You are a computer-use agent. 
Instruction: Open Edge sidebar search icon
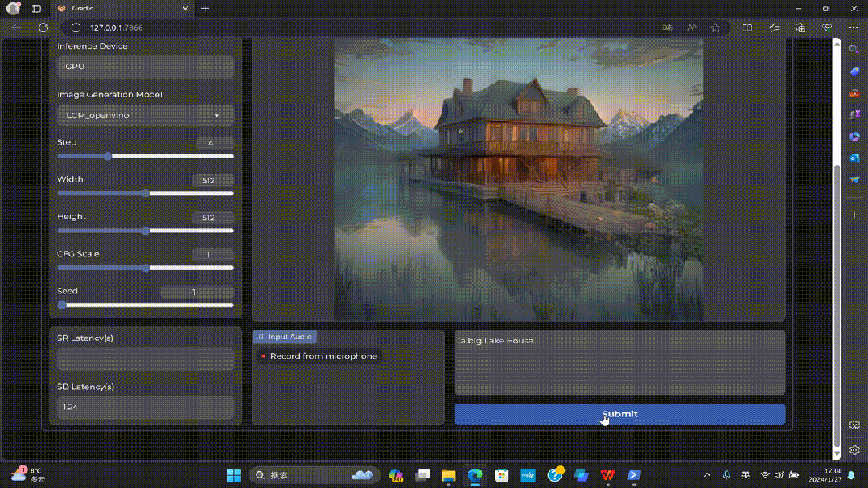click(x=854, y=50)
